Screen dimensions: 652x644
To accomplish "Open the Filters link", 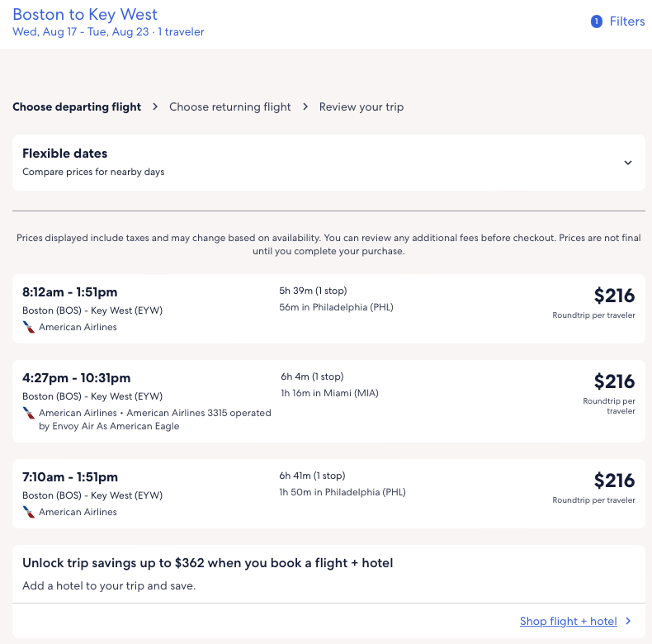I will pyautogui.click(x=627, y=21).
